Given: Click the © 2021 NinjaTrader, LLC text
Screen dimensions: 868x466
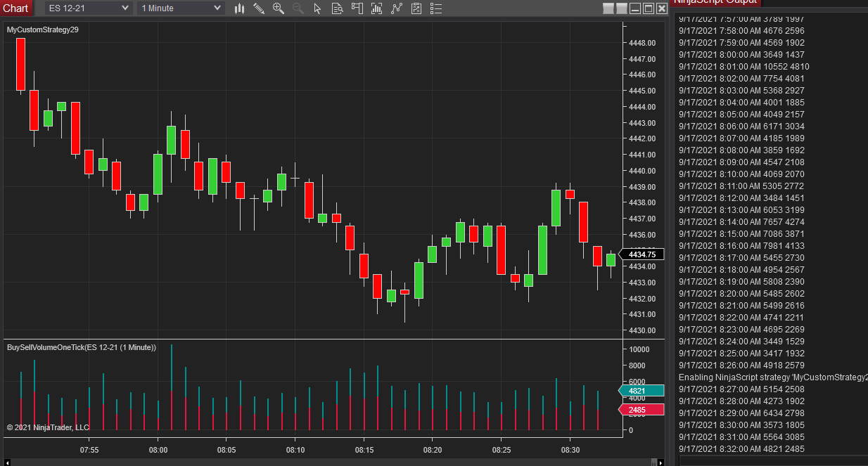Looking at the screenshot, I should pos(48,427).
